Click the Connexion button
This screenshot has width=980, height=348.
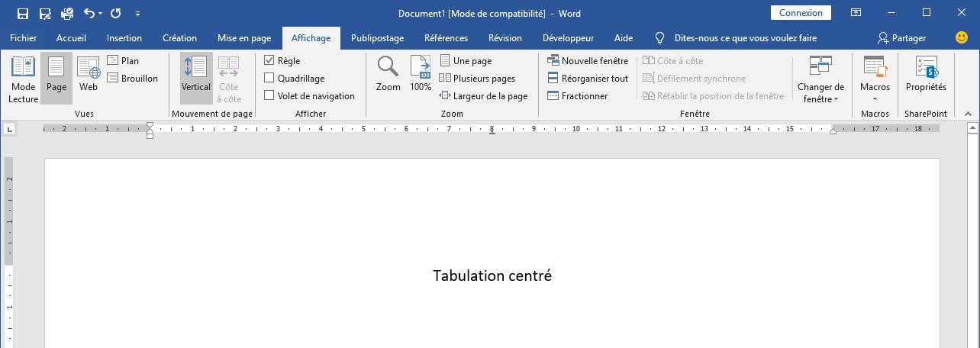click(x=801, y=13)
